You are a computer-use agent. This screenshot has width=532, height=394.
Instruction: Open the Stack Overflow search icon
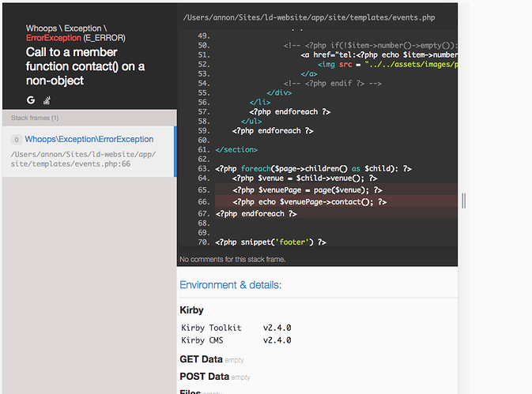pyautogui.click(x=47, y=100)
